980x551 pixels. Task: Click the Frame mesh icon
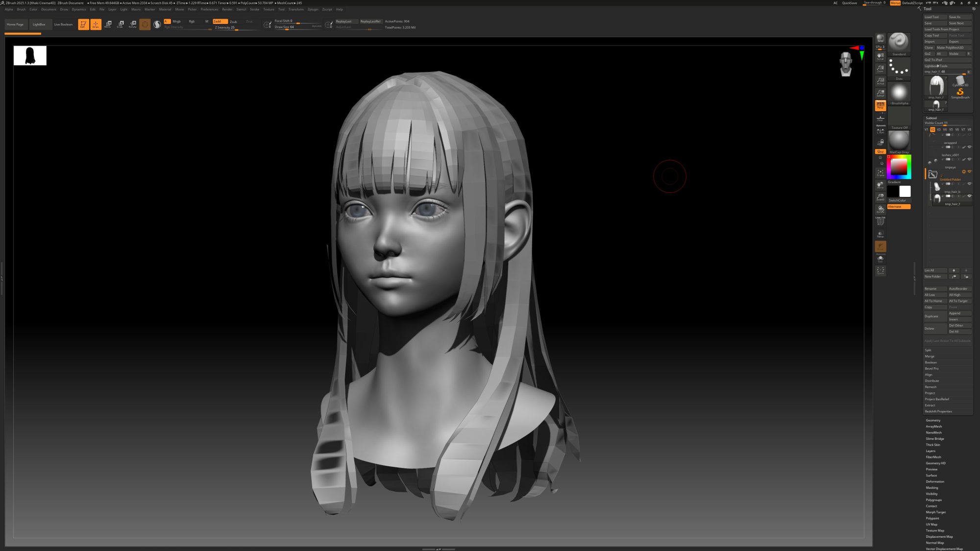click(880, 173)
